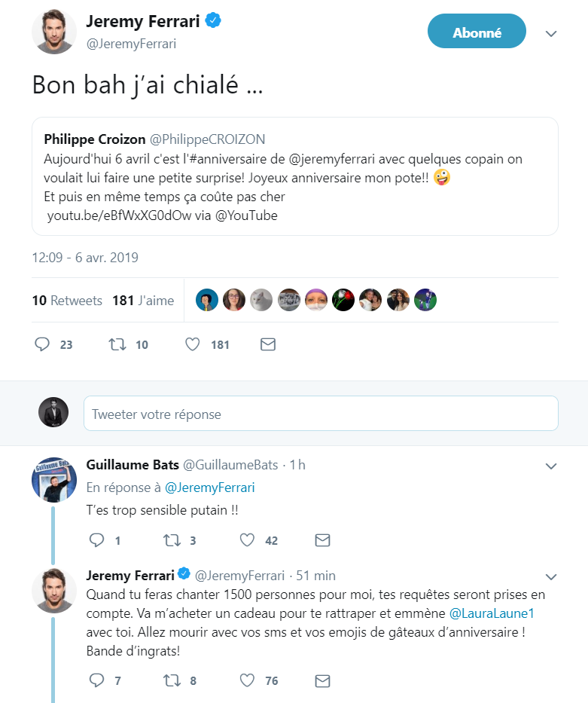Click the reply icon on the main tweet

coord(42,344)
